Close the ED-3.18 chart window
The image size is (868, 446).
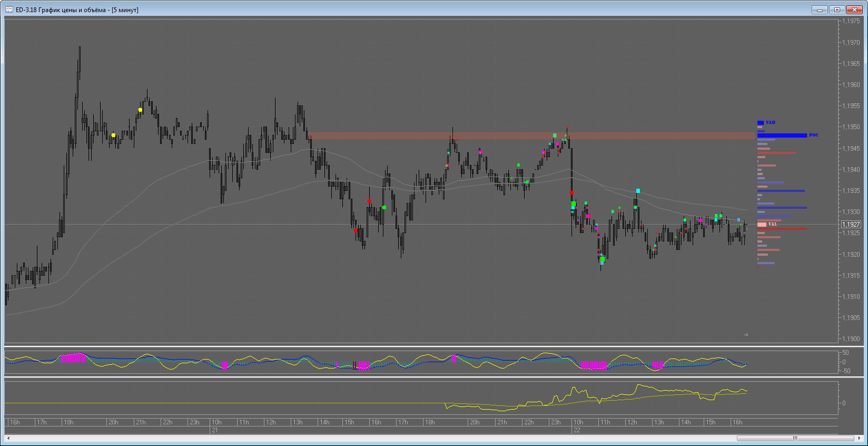854,9
